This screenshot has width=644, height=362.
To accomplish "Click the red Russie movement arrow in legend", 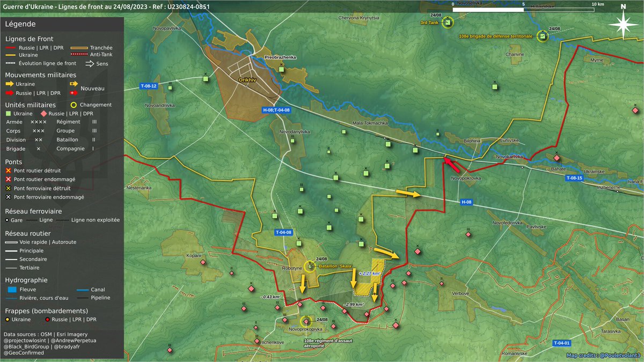I will [x=9, y=93].
